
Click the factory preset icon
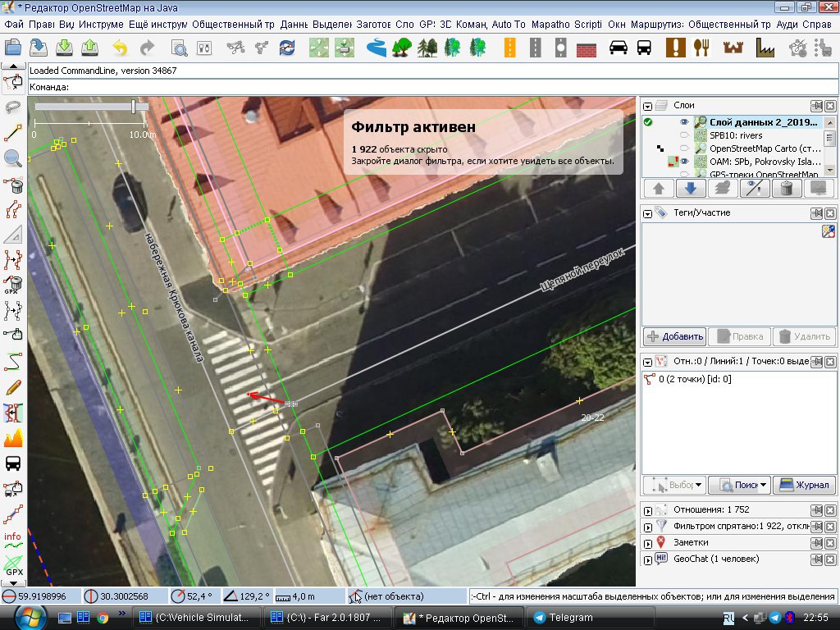(765, 48)
